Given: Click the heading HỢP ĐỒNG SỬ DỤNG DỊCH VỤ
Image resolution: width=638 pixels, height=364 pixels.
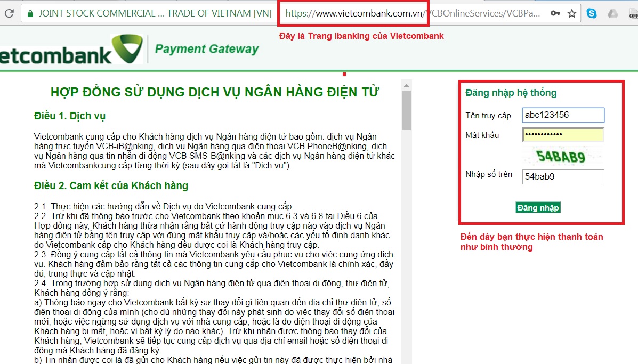Looking at the screenshot, I should click(x=215, y=92).
